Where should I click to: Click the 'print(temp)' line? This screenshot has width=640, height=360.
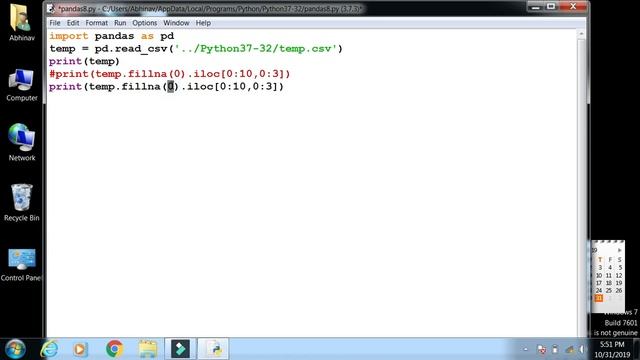(x=84, y=61)
